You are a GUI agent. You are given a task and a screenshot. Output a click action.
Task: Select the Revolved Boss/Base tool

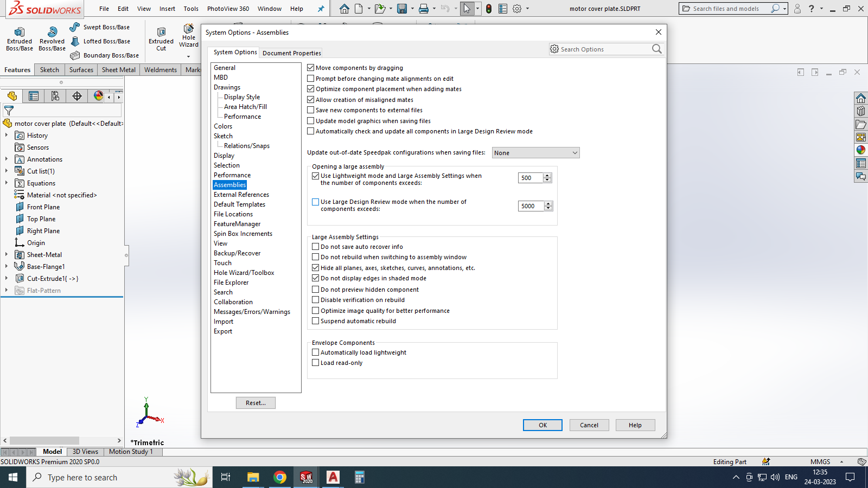(52, 38)
